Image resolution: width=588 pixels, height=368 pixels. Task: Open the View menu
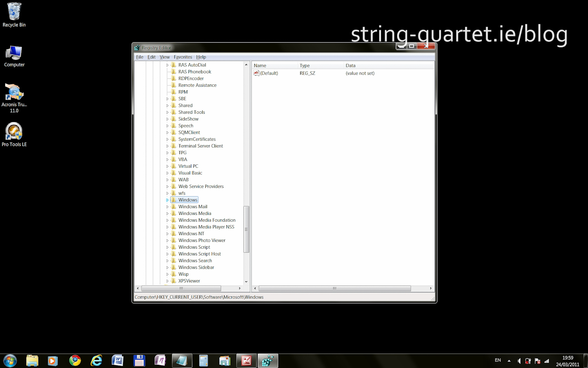[165, 57]
